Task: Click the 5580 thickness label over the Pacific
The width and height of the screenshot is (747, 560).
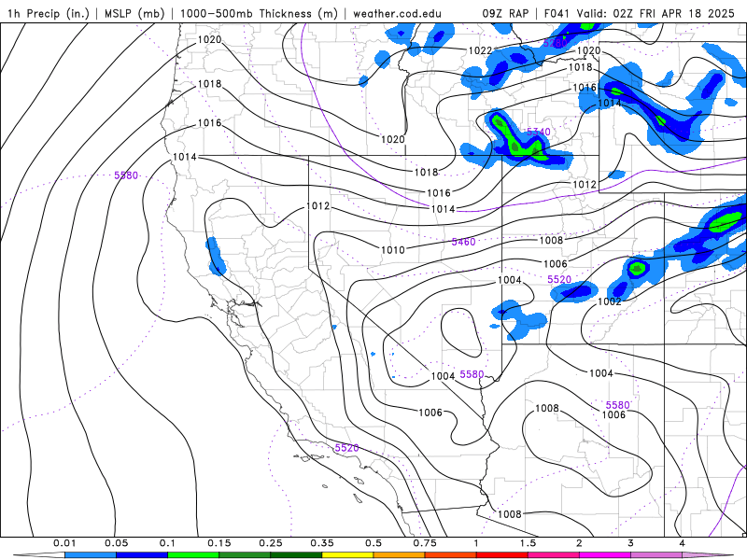Action: pos(126,175)
